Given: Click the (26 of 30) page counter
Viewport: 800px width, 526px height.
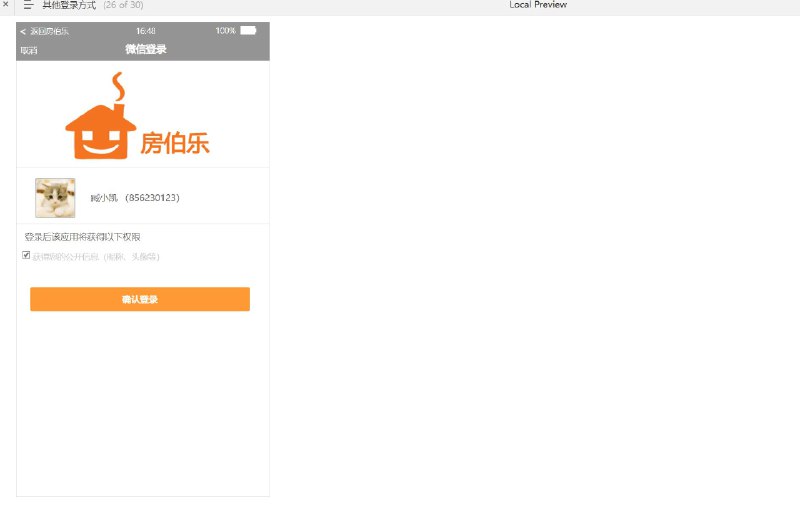Looking at the screenshot, I should (x=123, y=5).
